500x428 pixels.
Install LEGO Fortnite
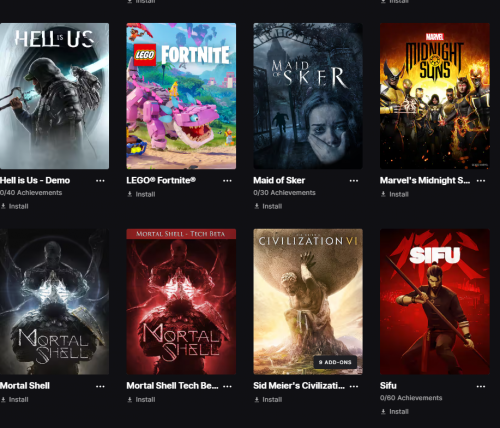(141, 194)
